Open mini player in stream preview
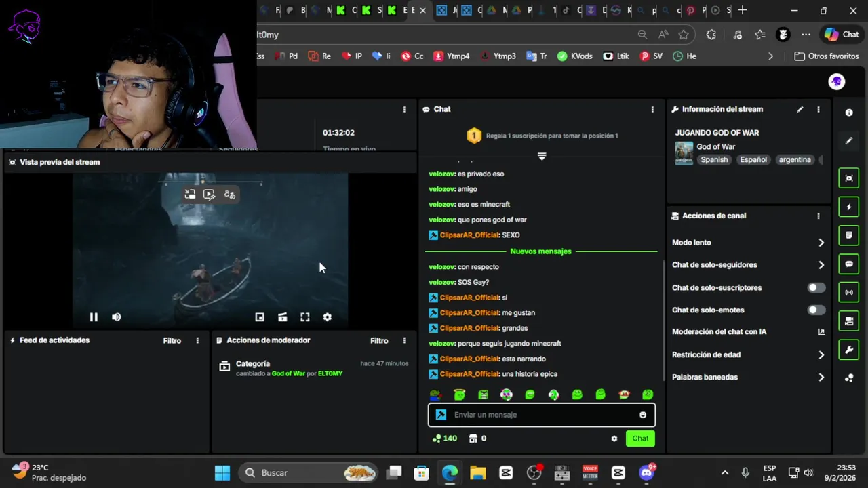868x488 pixels. point(260,317)
